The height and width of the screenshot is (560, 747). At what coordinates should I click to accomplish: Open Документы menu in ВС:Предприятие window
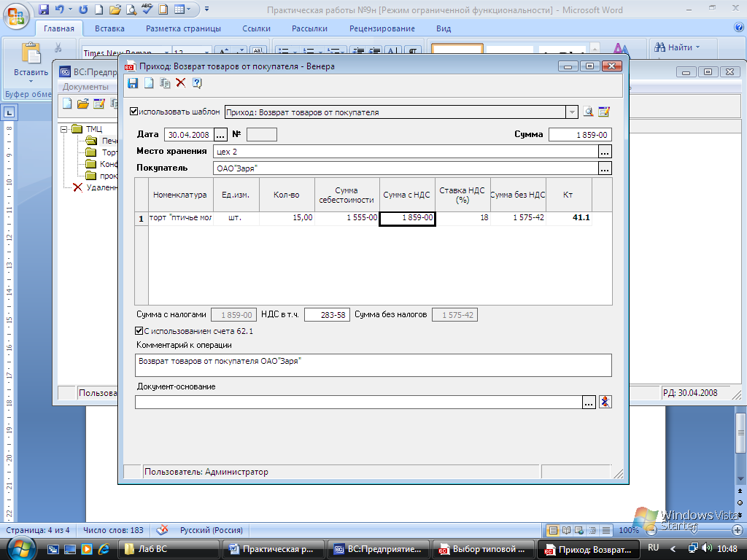coord(86,87)
